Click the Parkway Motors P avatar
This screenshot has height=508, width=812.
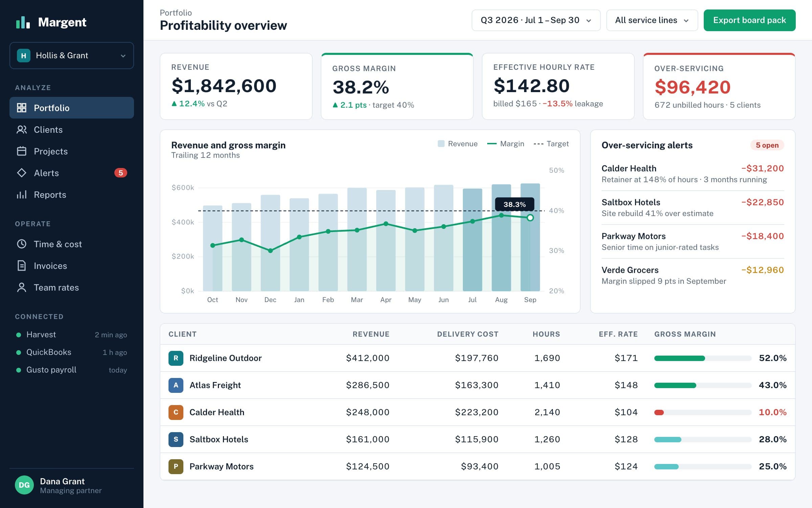coord(176,466)
